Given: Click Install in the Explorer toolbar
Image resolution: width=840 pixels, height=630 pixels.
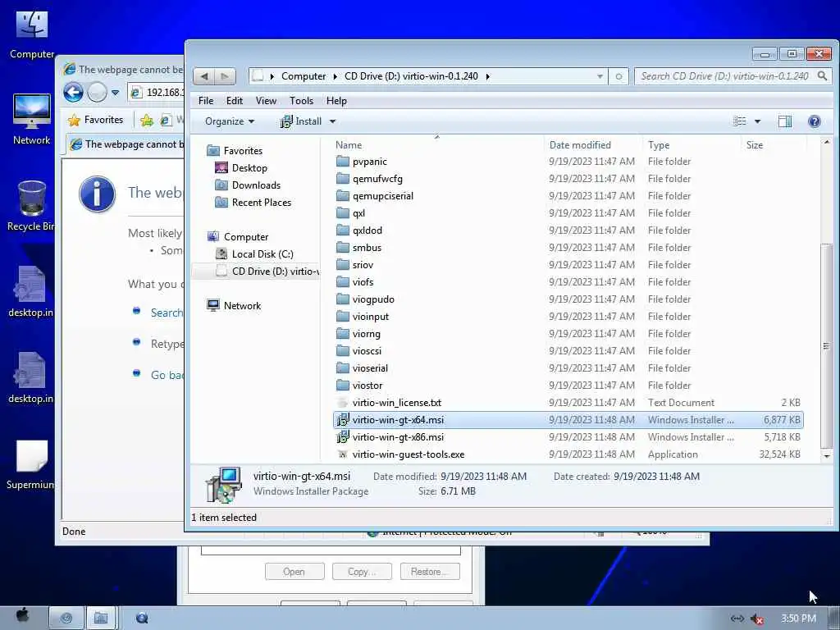Looking at the screenshot, I should pyautogui.click(x=301, y=121).
